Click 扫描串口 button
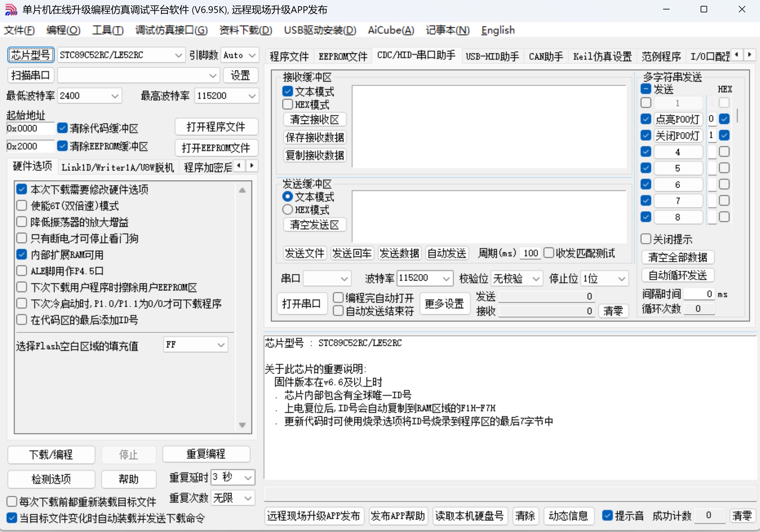This screenshot has width=760, height=532. [x=30, y=75]
